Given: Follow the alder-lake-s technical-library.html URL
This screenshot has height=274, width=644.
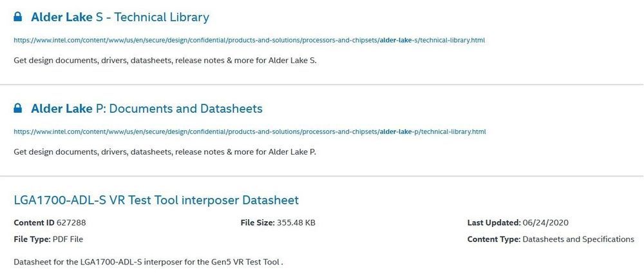Looking at the screenshot, I should pyautogui.click(x=249, y=41).
